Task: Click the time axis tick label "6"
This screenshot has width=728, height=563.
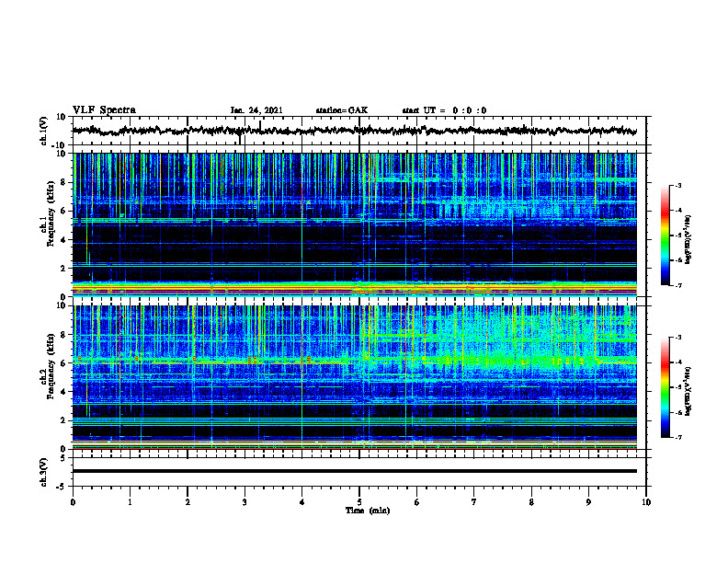Action: click(x=417, y=502)
